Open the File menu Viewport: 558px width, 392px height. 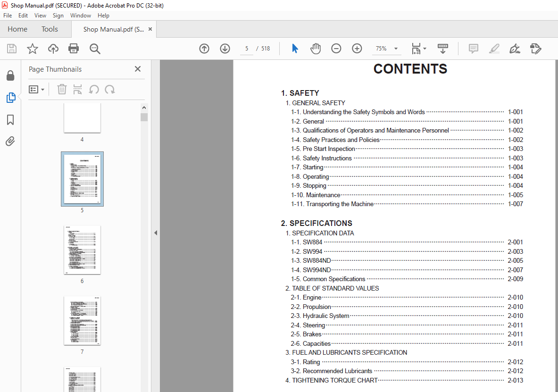8,15
